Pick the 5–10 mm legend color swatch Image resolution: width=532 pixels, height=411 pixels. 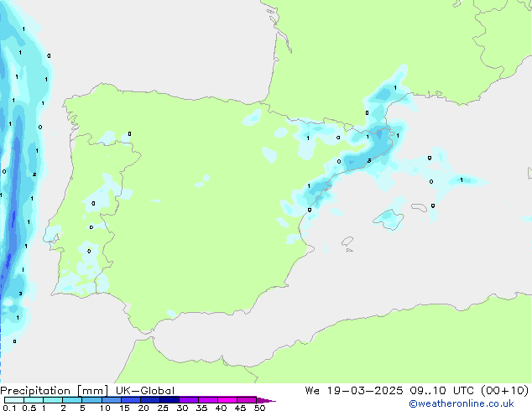click(x=91, y=400)
